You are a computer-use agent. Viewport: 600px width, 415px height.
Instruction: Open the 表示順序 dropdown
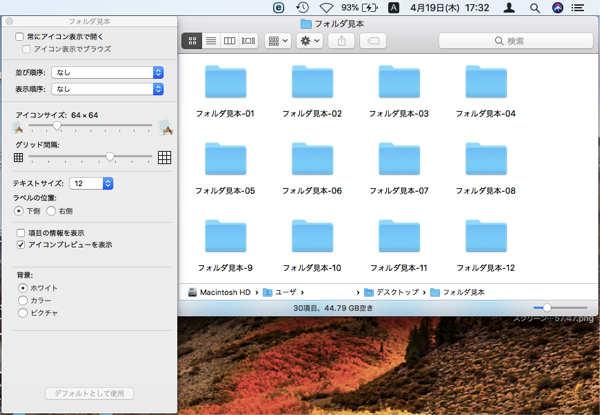click(x=108, y=89)
